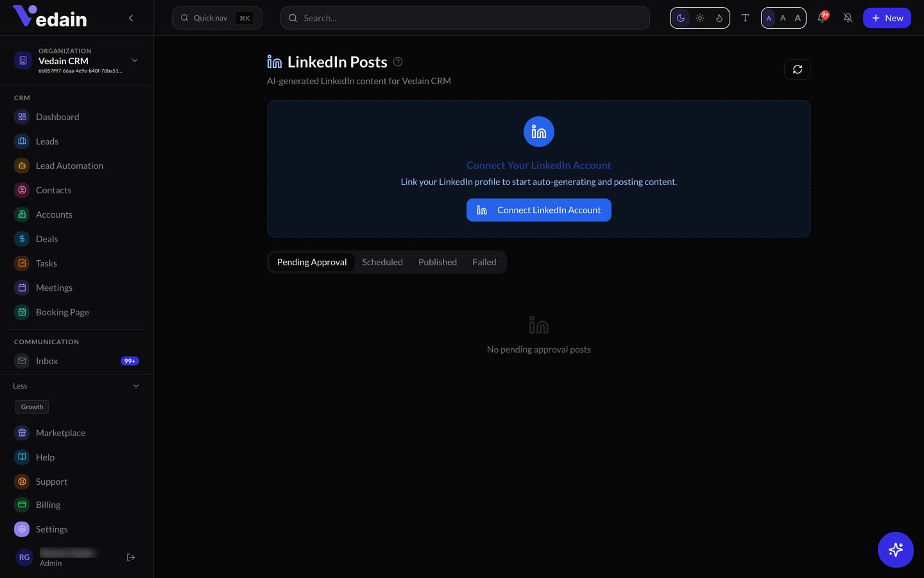Open the Dashboard sidebar icon

22,117
